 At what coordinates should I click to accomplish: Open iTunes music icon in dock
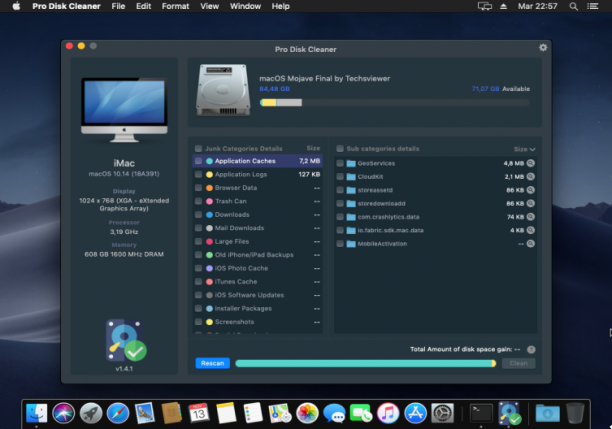(x=388, y=413)
